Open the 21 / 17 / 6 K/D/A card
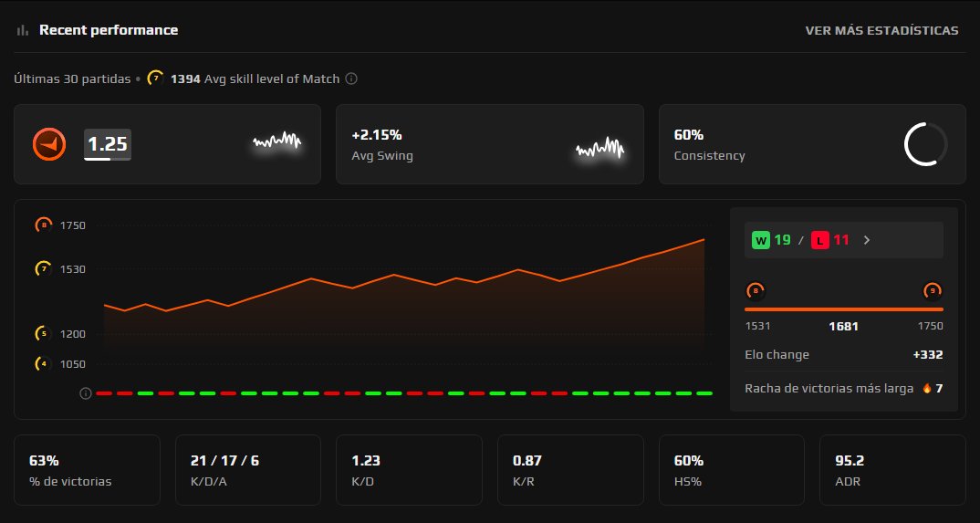 248,470
